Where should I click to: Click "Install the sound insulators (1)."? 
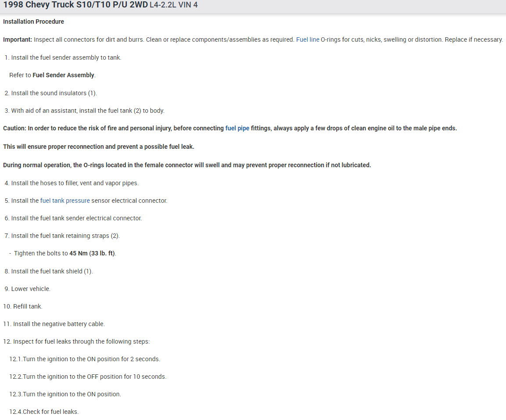tap(54, 93)
